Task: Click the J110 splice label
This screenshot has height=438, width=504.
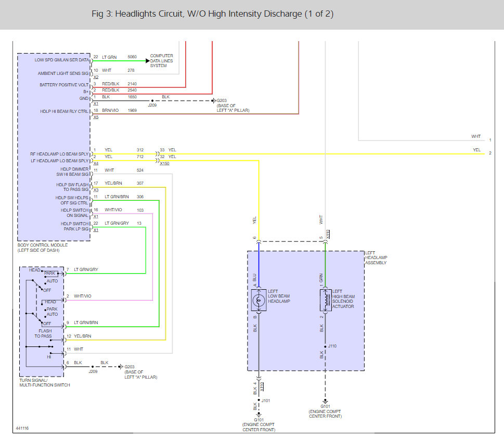Action: 332,346
